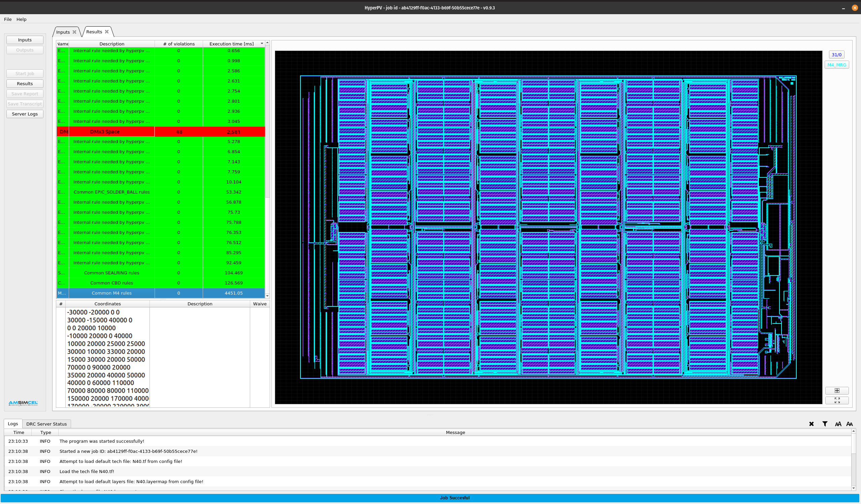Select coordinates row 70000 0 90000 20000
The image size is (861, 504).
[x=99, y=367]
